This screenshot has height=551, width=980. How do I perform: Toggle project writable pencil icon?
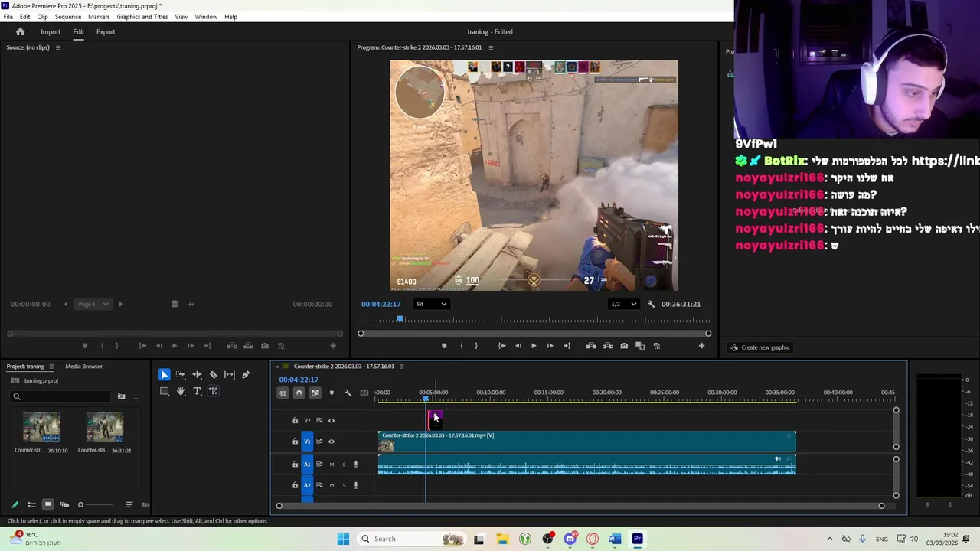click(x=15, y=504)
